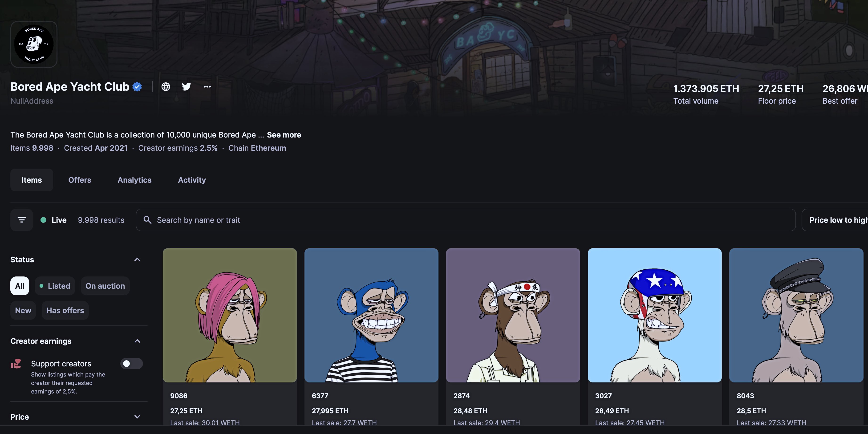Enable the Support creators toggle

[131, 364]
